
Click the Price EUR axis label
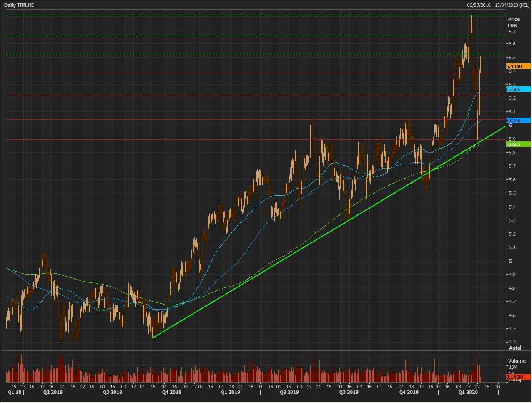coord(514,22)
